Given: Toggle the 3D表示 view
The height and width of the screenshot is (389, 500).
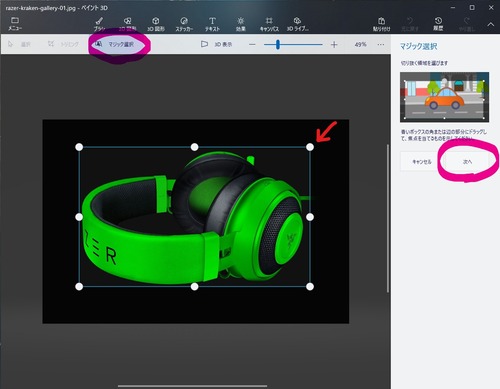Looking at the screenshot, I should pos(216,44).
